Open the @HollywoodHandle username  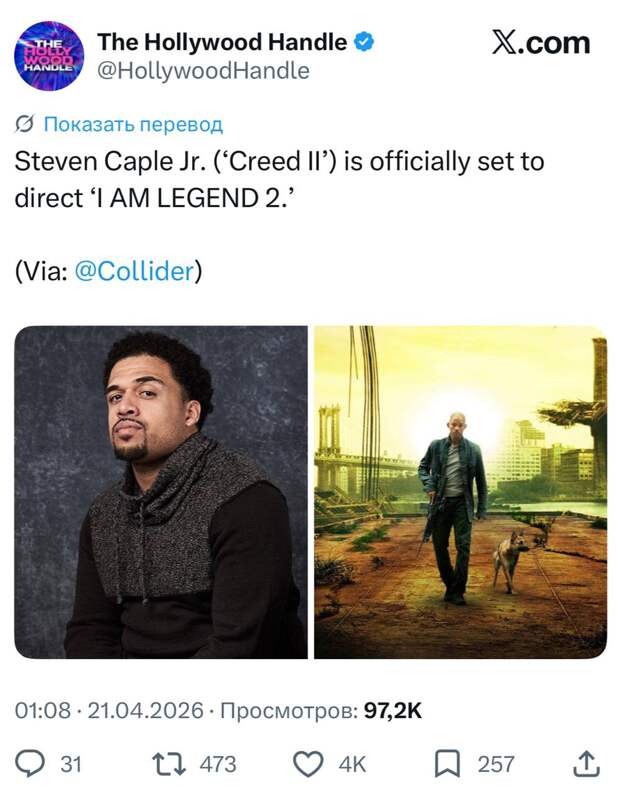[x=202, y=71]
